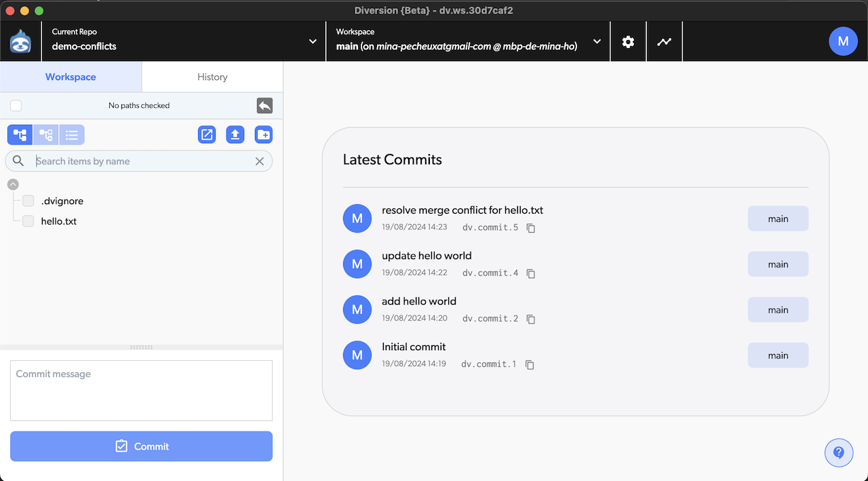Click the green macOS fullscreen window button
The width and height of the screenshot is (868, 481).
(39, 11)
